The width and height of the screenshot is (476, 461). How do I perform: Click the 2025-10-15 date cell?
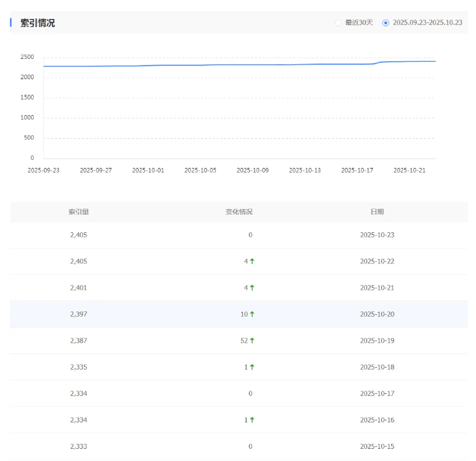coord(376,446)
